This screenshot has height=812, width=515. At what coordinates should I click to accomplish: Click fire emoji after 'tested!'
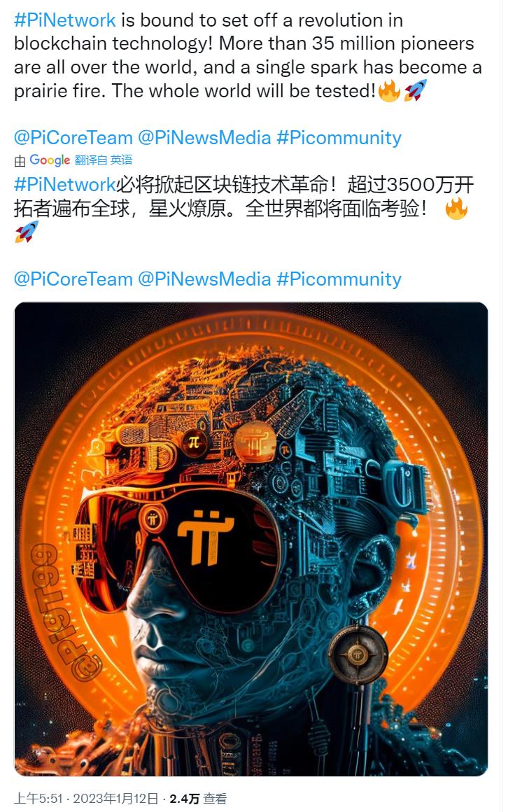coord(389,90)
